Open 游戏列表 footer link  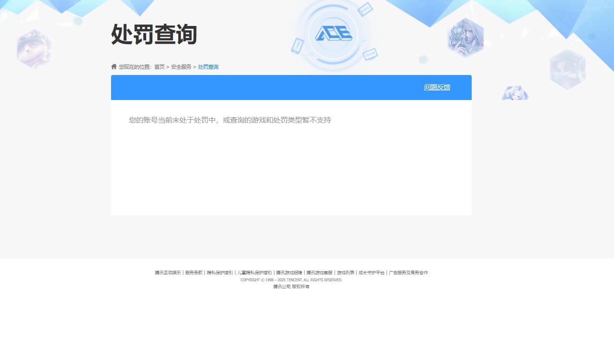(x=346, y=273)
